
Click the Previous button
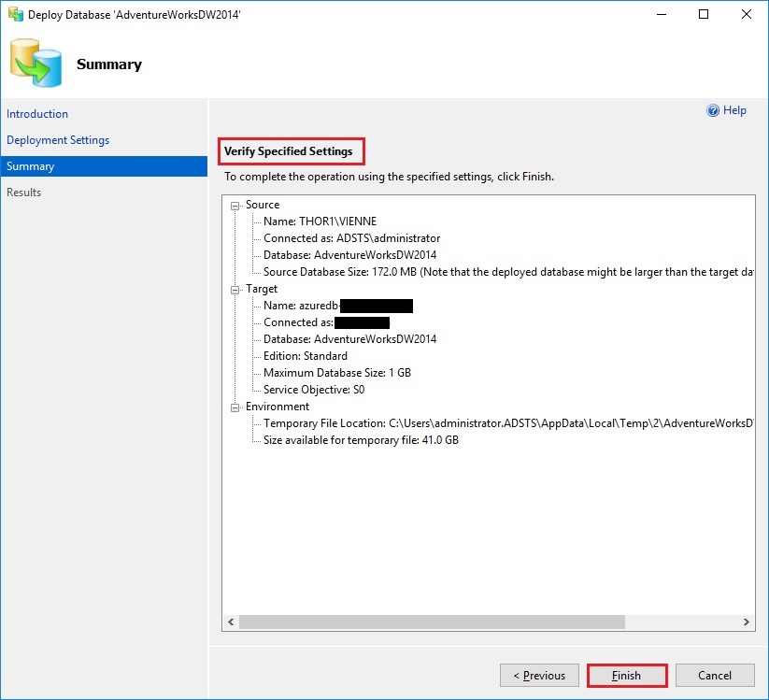click(x=539, y=676)
